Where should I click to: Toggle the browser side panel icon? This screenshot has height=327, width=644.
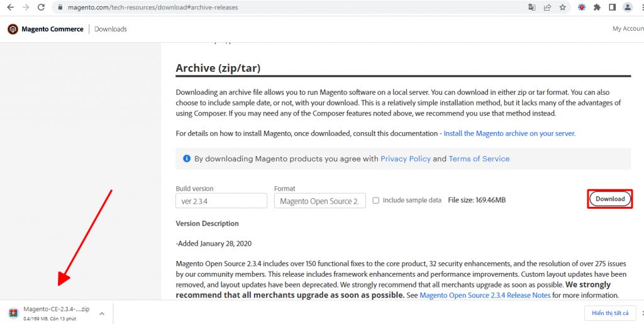pos(613,8)
